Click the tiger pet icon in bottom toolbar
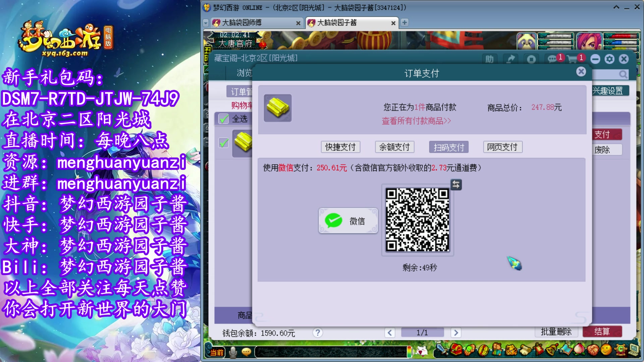Screen dimensions: 644x362 511,351
